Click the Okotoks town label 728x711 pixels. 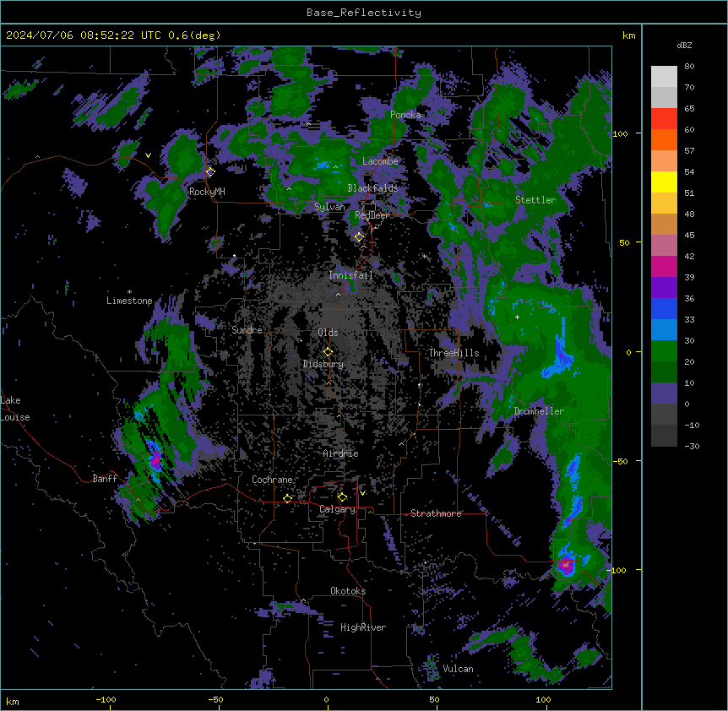point(348,591)
